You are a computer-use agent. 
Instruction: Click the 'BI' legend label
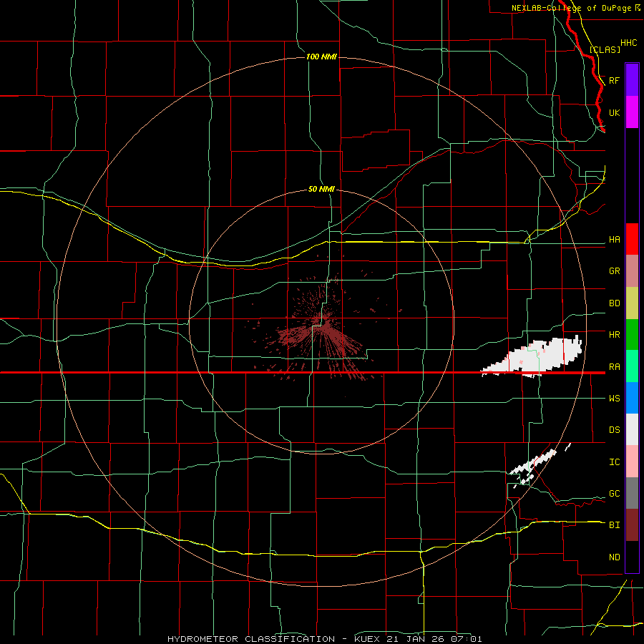coord(614,525)
